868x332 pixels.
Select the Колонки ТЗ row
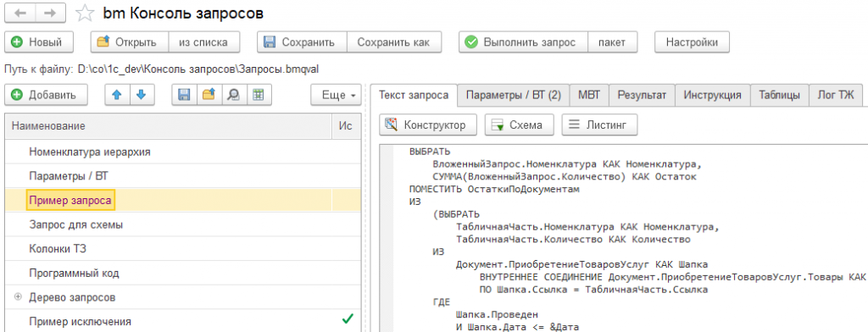click(x=182, y=249)
